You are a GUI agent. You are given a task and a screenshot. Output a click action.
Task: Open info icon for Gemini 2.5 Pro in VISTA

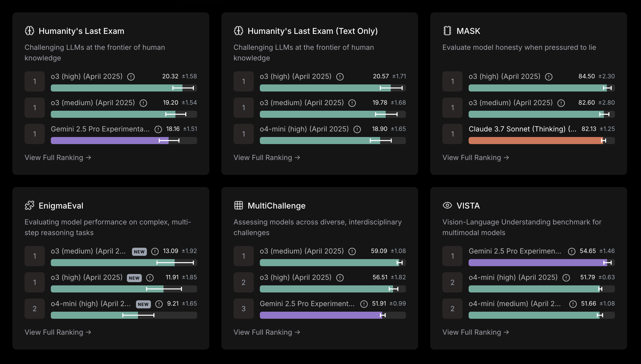(572, 252)
